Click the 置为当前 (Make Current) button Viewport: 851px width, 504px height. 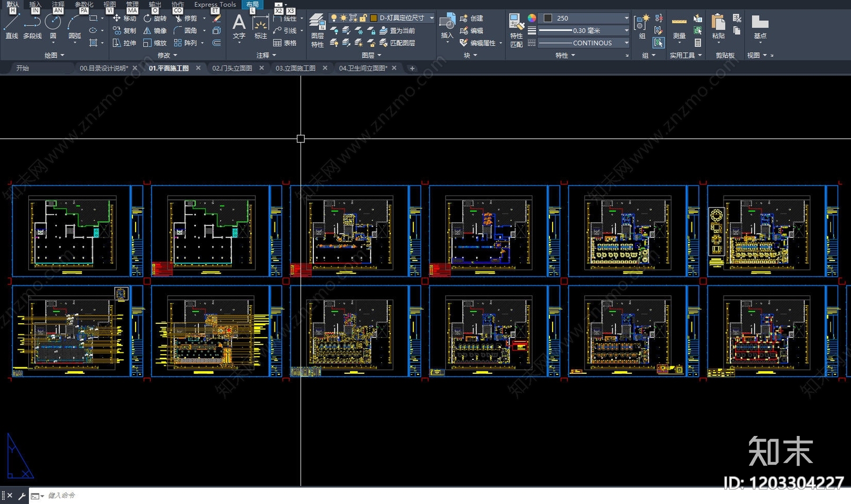pyautogui.click(x=397, y=30)
